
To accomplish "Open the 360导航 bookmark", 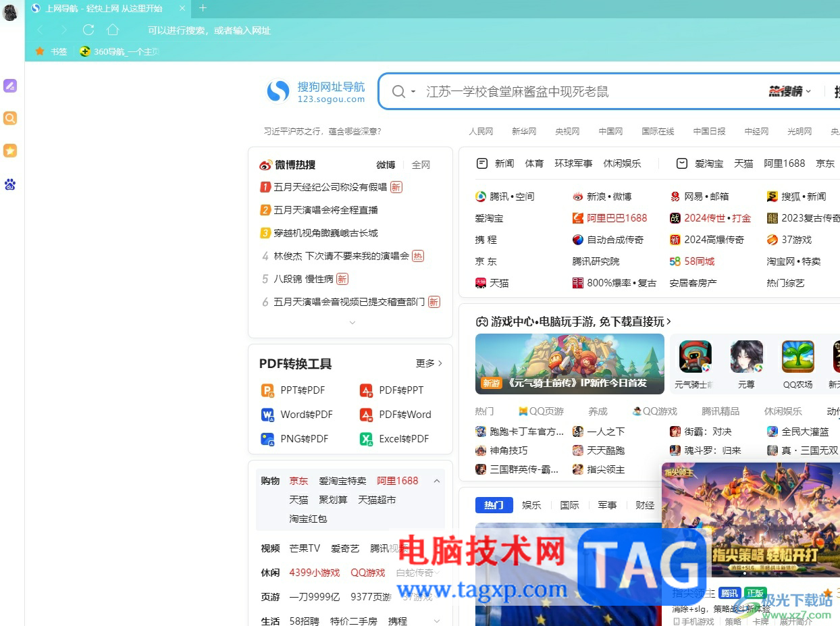I will (x=120, y=51).
